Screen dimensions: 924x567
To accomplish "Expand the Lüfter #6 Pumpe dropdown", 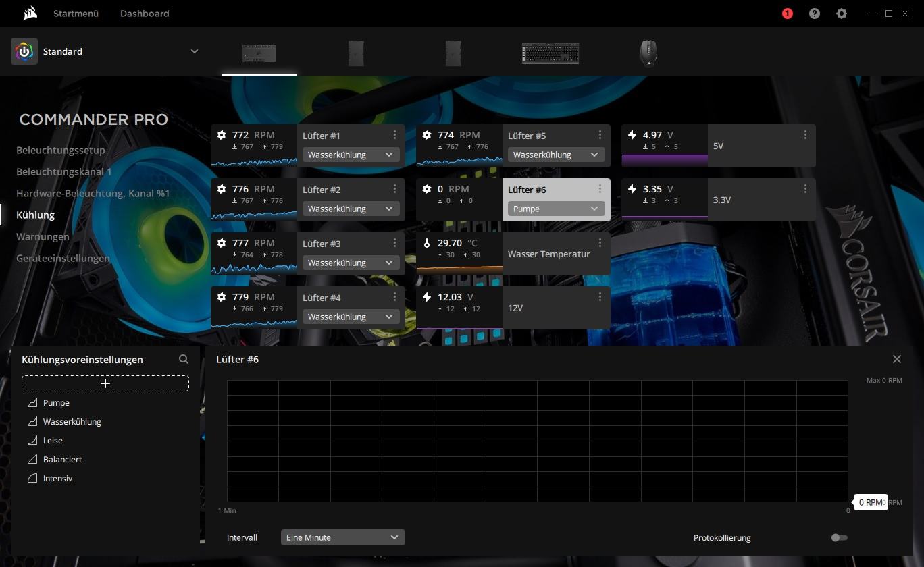I will point(556,209).
